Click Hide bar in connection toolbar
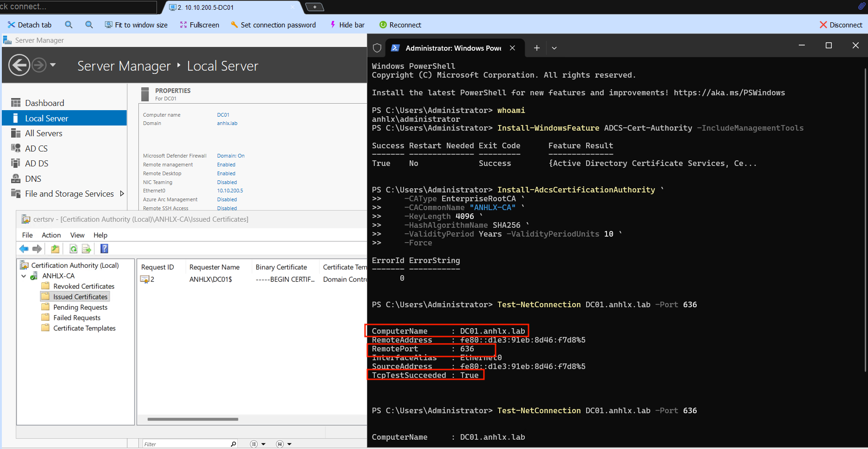 click(347, 25)
